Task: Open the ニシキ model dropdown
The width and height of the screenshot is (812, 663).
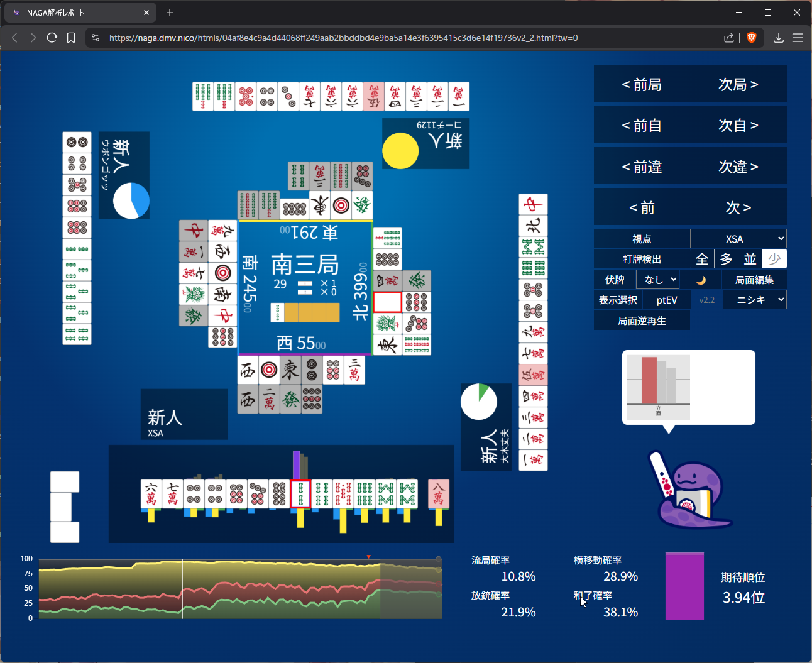Action: point(754,300)
